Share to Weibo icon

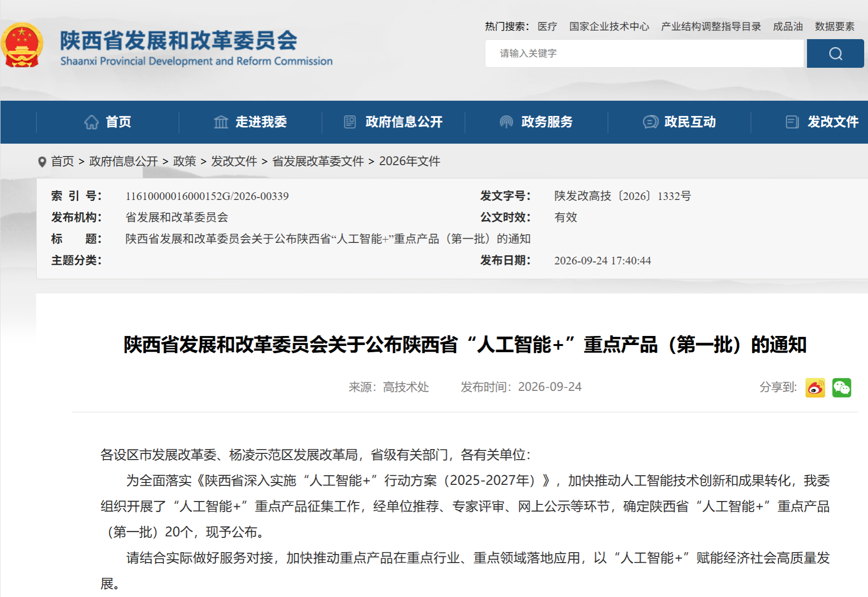[x=815, y=388]
